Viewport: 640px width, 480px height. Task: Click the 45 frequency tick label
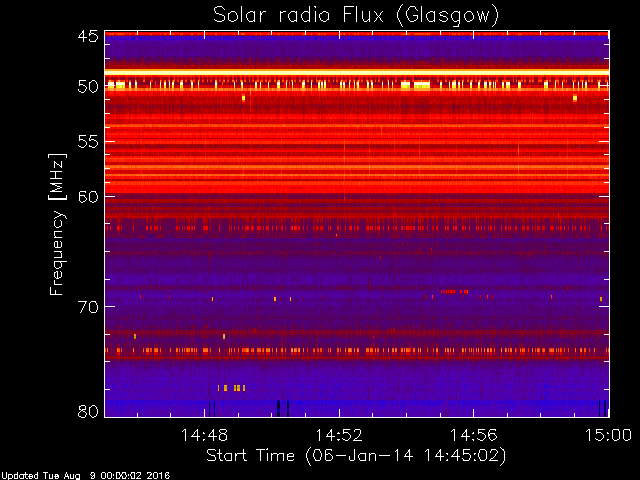(88, 36)
